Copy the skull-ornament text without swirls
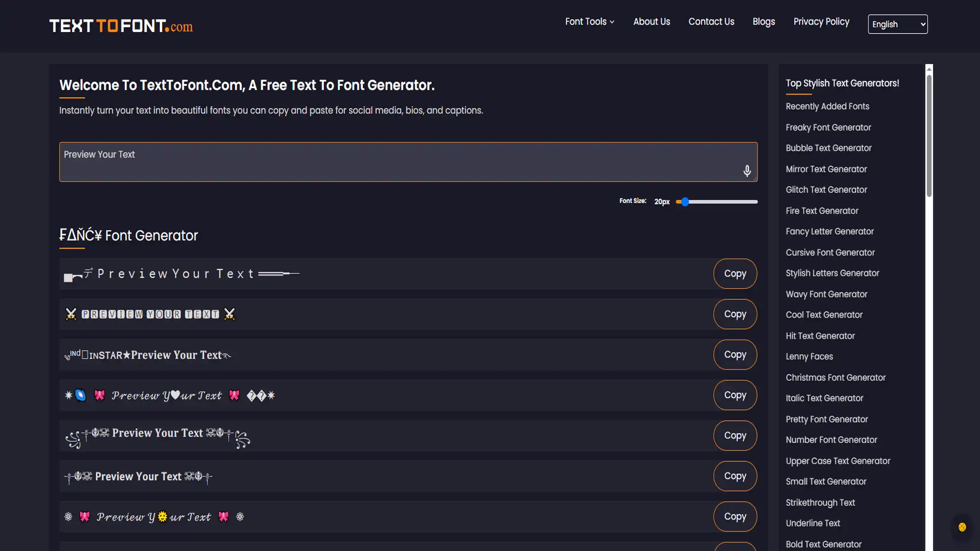 coord(735,476)
